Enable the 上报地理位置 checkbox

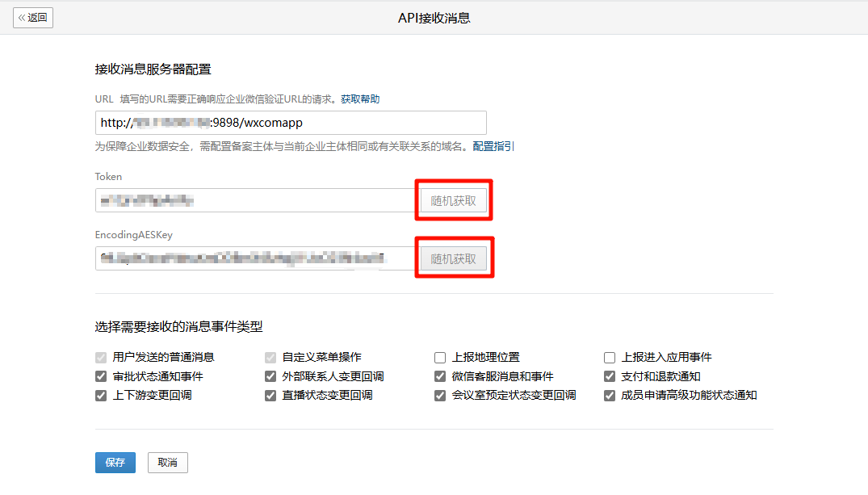click(x=440, y=358)
